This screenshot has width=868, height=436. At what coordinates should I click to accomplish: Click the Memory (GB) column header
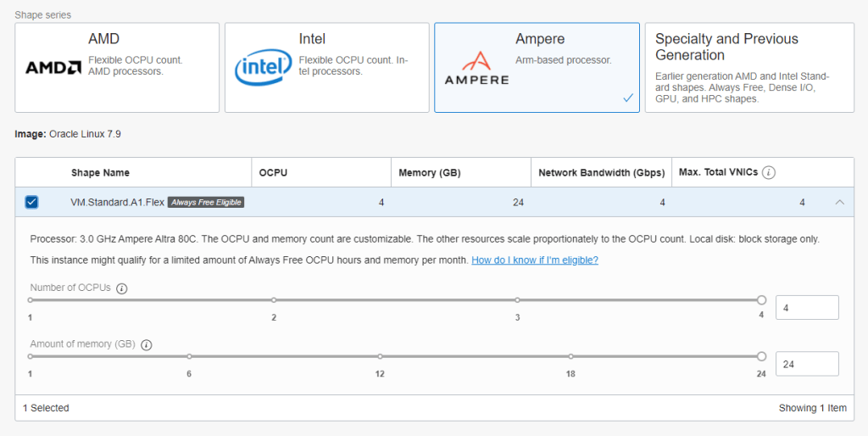(x=429, y=173)
